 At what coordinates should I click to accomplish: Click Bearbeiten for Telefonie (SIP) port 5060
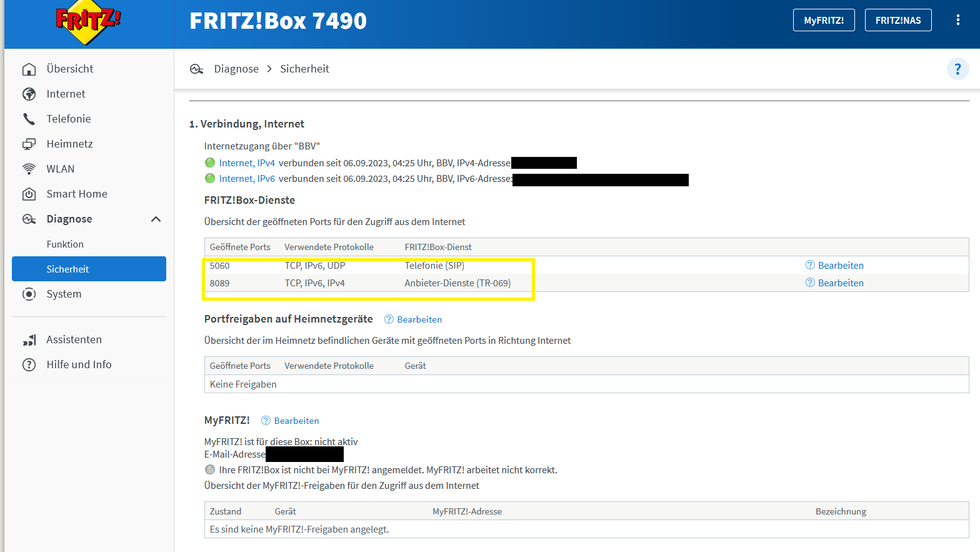841,265
